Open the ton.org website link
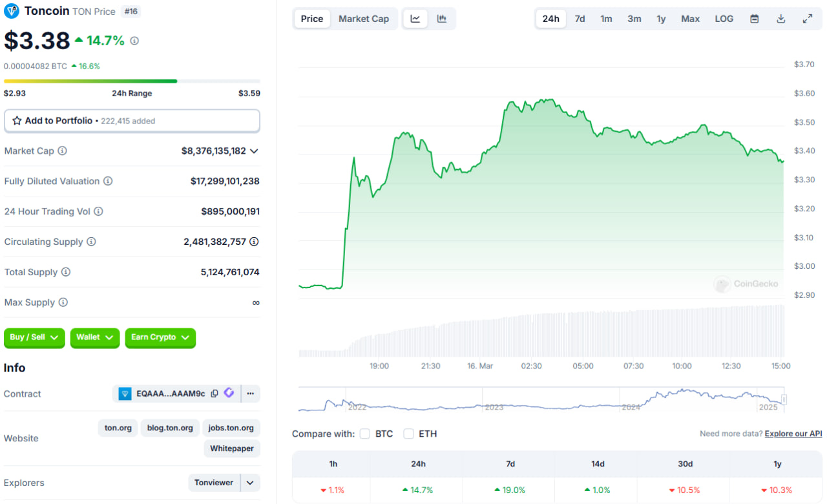Image resolution: width=827 pixels, height=504 pixels. (x=118, y=428)
